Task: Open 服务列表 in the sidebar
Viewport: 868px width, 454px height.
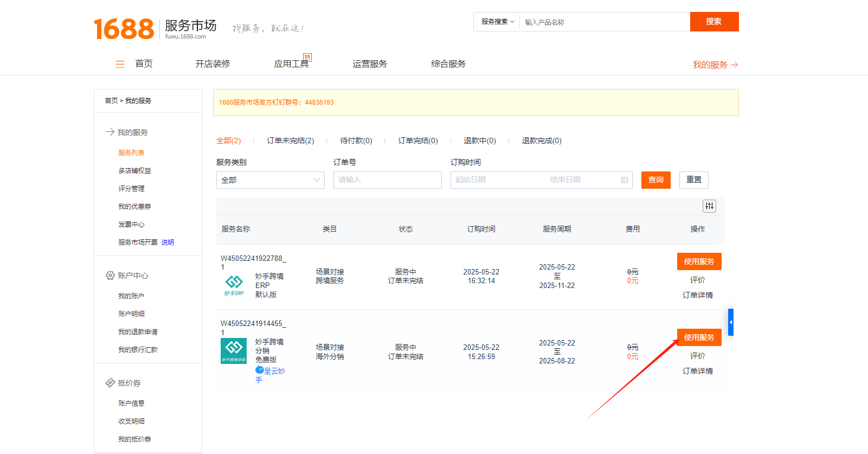Action: (131, 153)
